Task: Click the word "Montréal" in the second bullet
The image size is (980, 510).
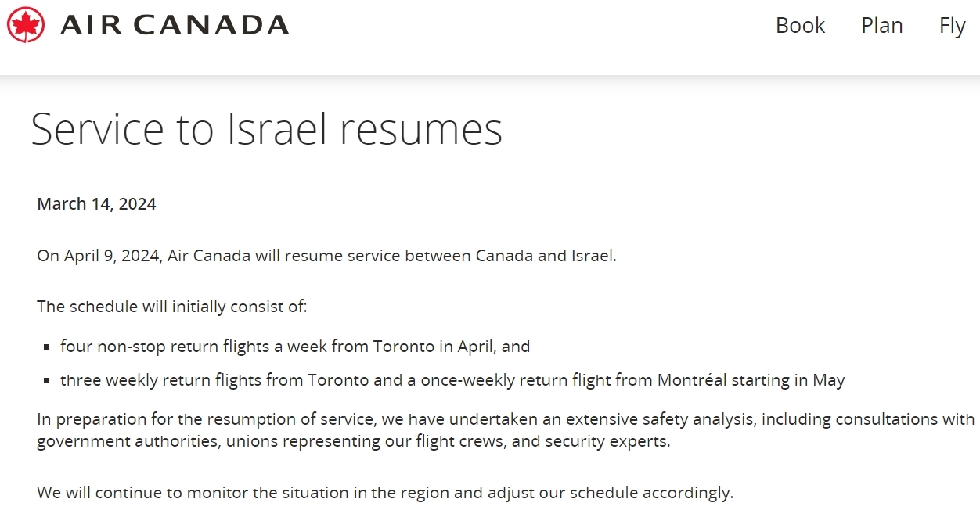Action: 692,380
